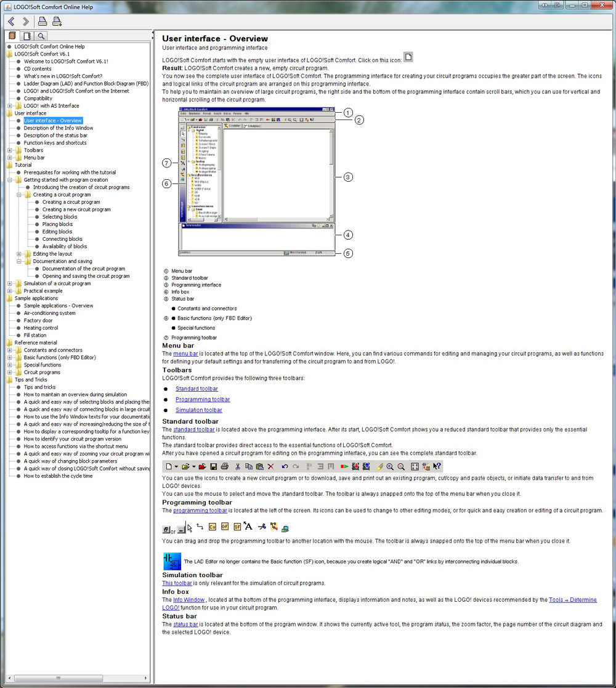Viewport: 616px width, 688px height.
Task: Switch to the Index tab
Action: click(26, 36)
